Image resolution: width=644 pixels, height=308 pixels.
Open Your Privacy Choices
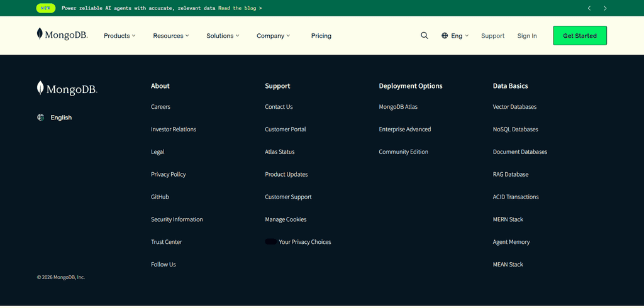click(x=305, y=242)
